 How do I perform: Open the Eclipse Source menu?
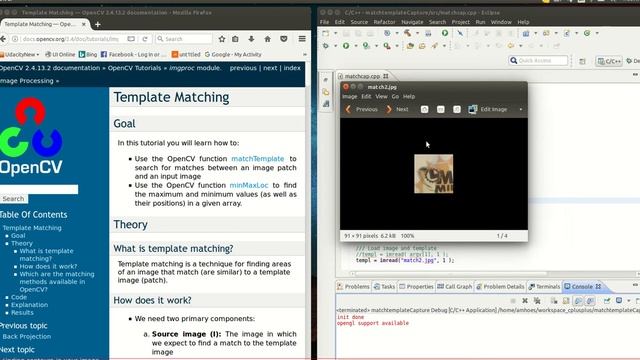(359, 22)
